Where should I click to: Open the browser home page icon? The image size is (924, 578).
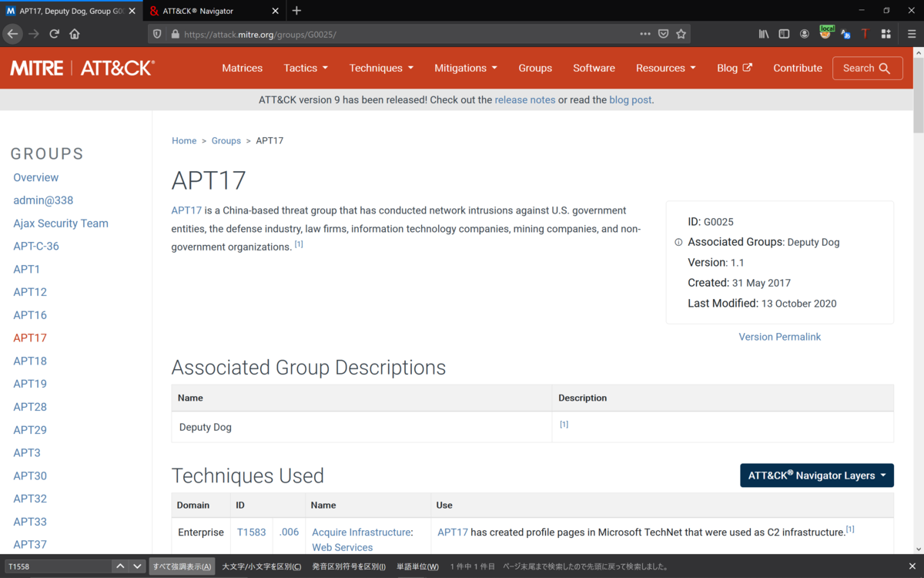pyautogui.click(x=75, y=34)
